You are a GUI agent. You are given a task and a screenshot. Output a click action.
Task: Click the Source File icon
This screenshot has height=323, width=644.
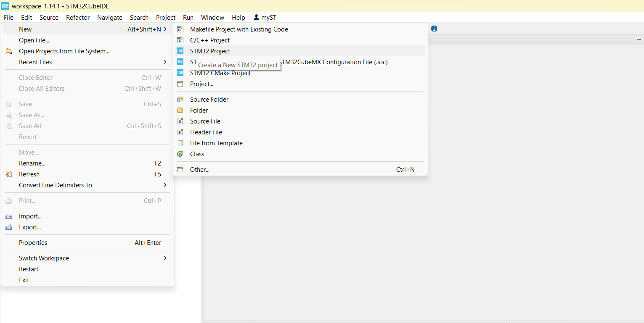tap(180, 121)
